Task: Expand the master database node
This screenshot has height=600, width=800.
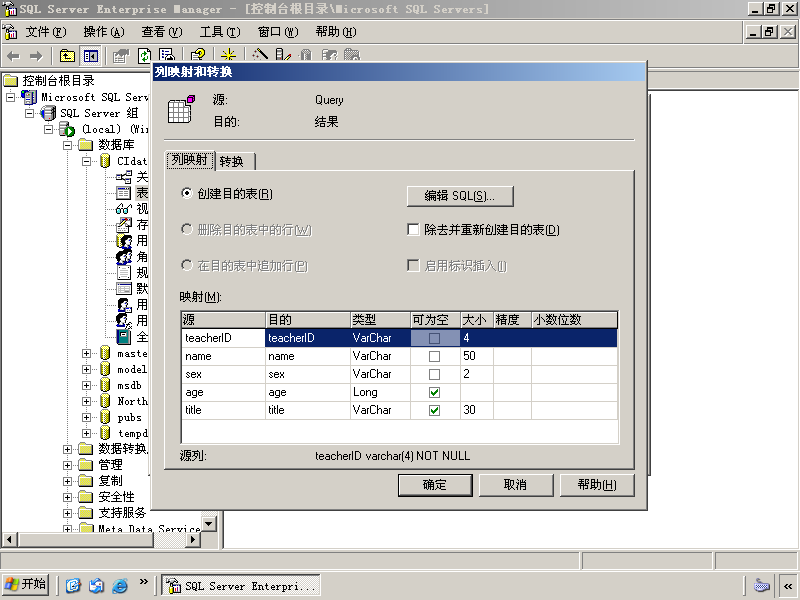Action: 87,353
